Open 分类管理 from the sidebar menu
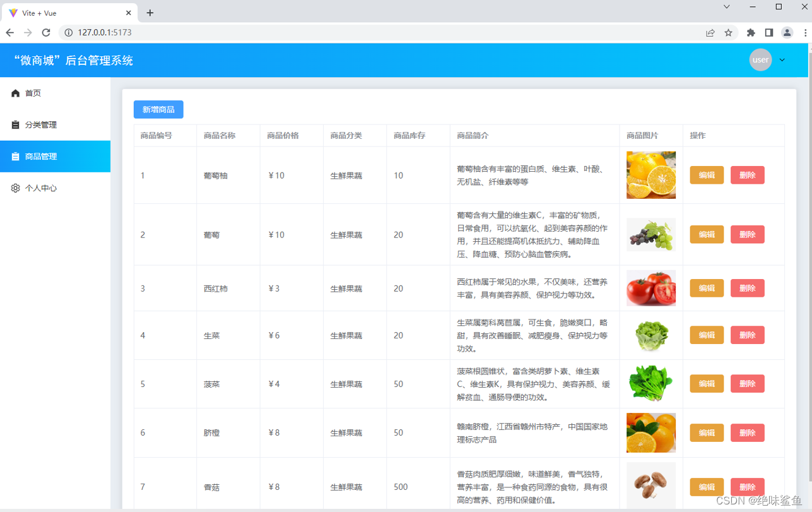 point(40,124)
